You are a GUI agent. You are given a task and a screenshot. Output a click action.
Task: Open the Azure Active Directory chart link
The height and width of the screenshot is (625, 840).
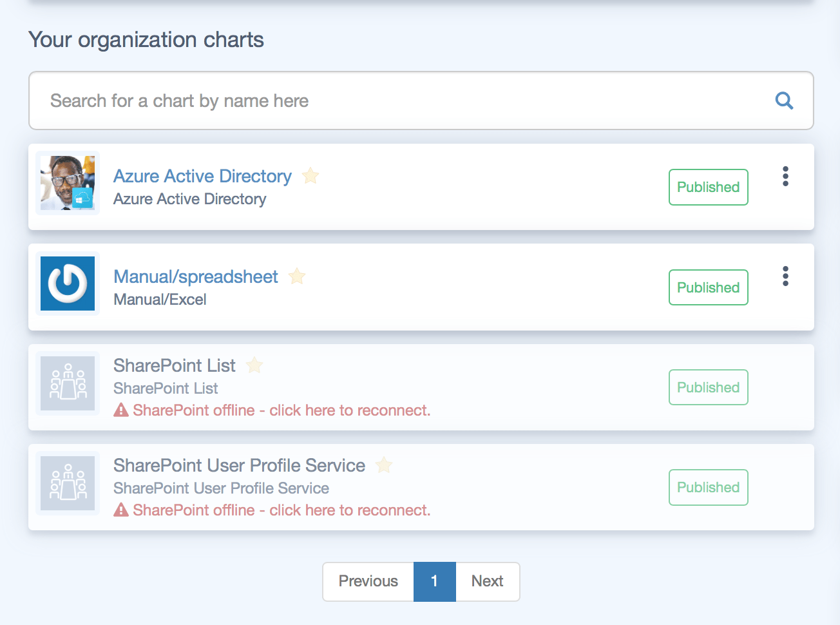(202, 176)
